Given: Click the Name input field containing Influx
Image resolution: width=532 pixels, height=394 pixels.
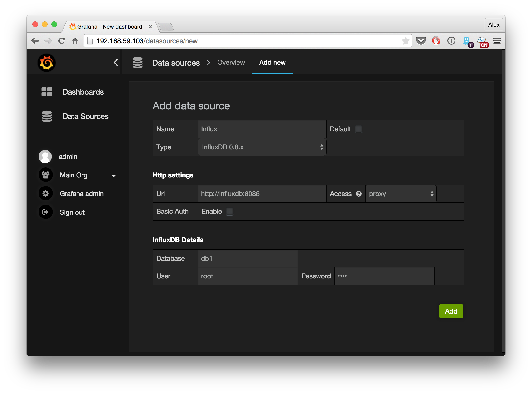Looking at the screenshot, I should pyautogui.click(x=262, y=129).
